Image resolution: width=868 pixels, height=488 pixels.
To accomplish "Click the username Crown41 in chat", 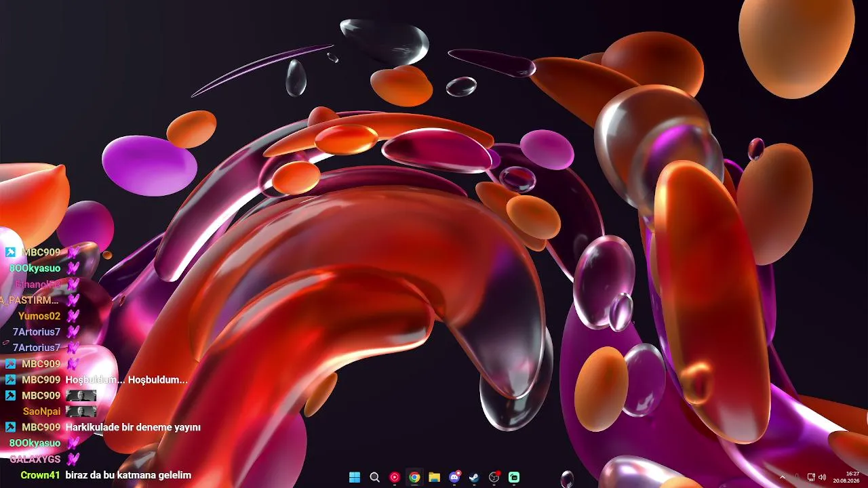I will pyautogui.click(x=41, y=475).
